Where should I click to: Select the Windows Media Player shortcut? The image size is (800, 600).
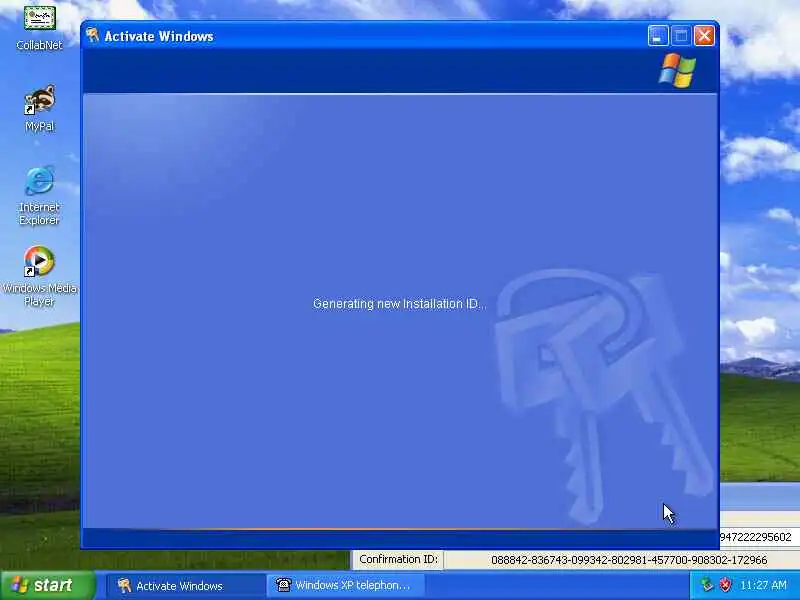tap(39, 276)
